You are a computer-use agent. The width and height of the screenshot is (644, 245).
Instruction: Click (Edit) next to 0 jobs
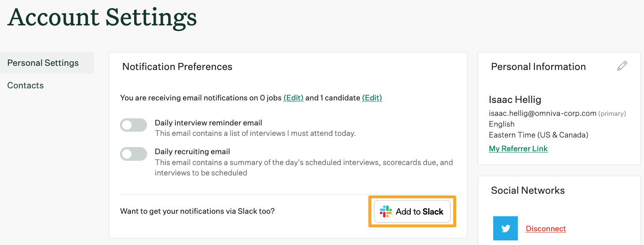(x=294, y=97)
